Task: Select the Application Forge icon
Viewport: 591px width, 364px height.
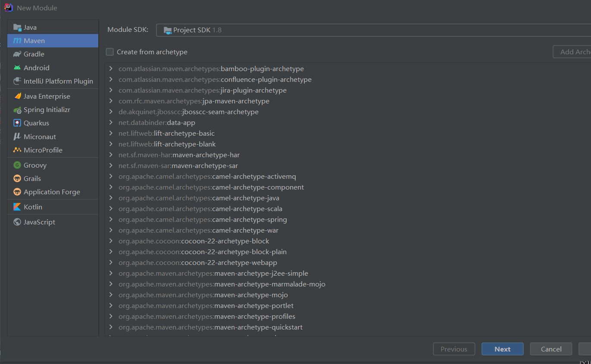Action: point(17,192)
